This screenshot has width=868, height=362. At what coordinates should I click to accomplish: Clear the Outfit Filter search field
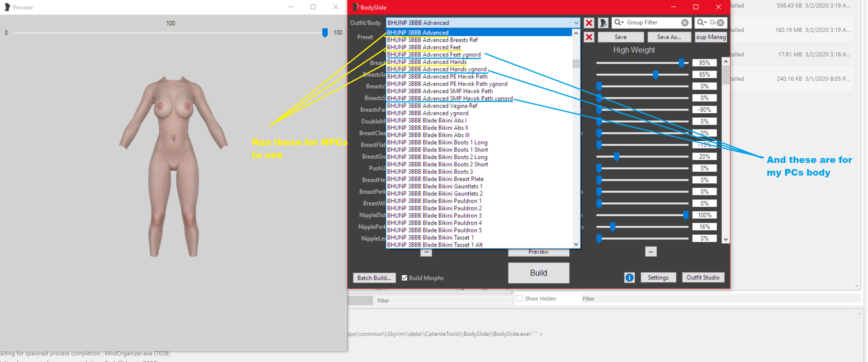tap(721, 23)
